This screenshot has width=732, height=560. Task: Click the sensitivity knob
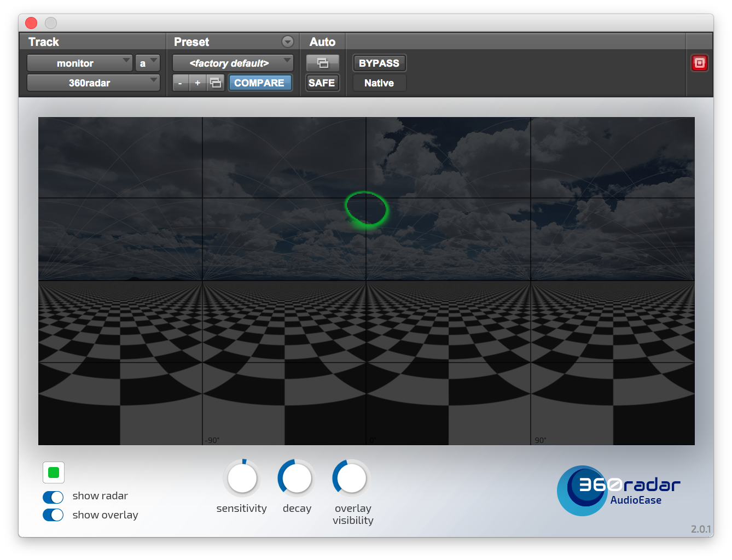(242, 479)
